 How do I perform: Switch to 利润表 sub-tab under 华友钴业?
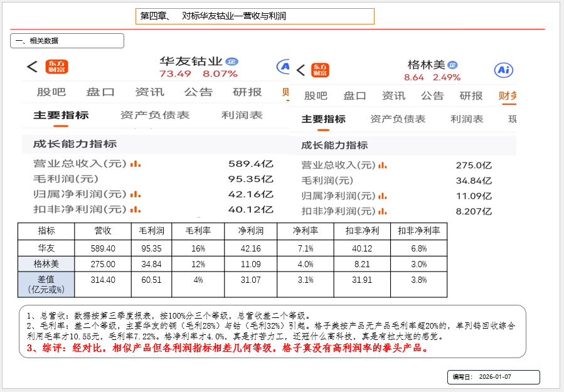[x=242, y=115]
